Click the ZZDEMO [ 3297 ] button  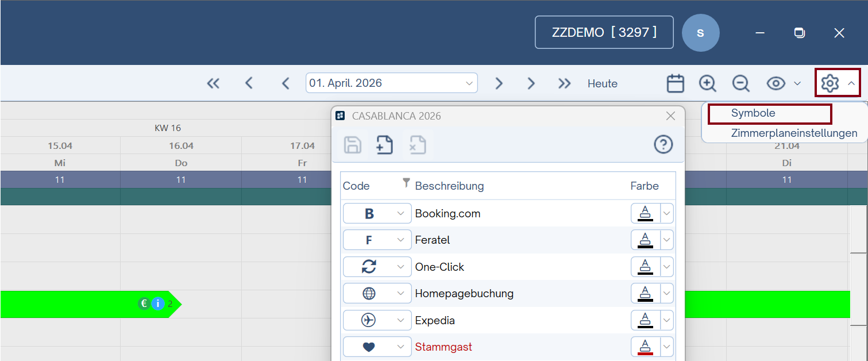point(604,33)
